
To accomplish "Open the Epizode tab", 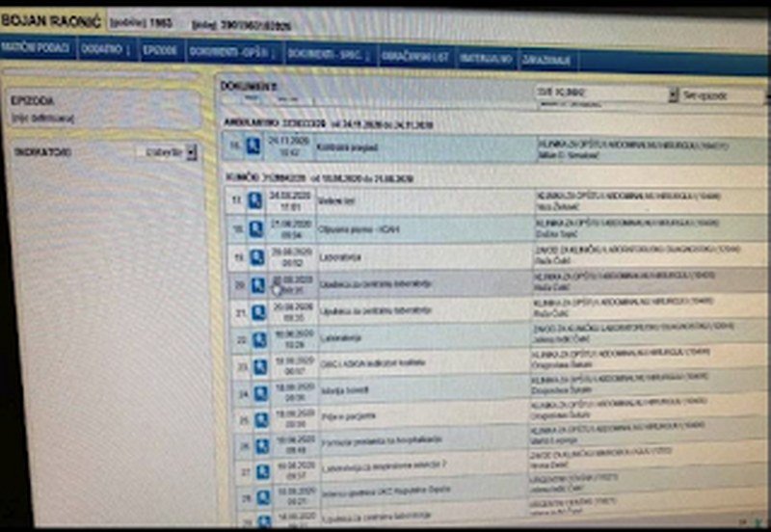I will [160, 50].
